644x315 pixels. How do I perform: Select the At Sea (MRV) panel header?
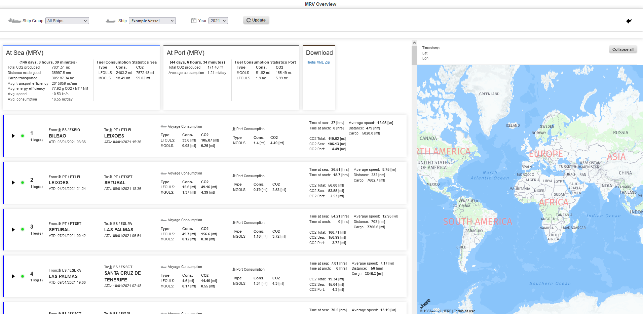pyautogui.click(x=25, y=53)
